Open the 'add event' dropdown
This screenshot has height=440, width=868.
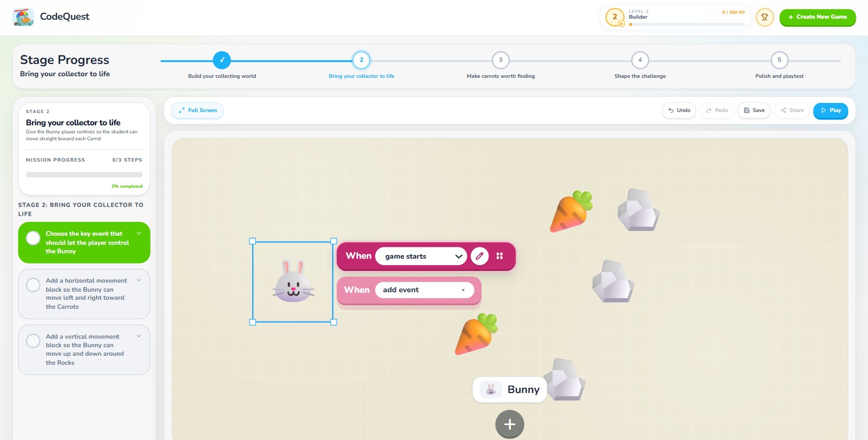click(x=424, y=290)
